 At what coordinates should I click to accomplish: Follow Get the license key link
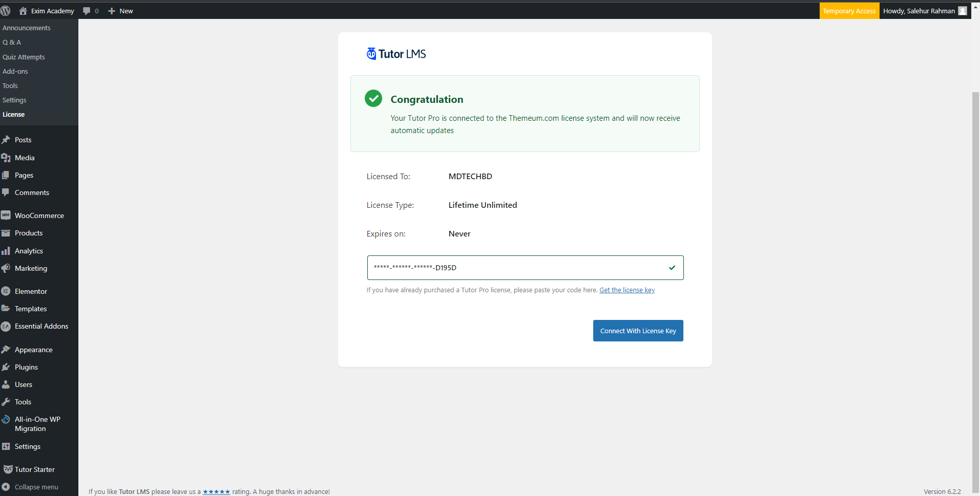point(627,290)
